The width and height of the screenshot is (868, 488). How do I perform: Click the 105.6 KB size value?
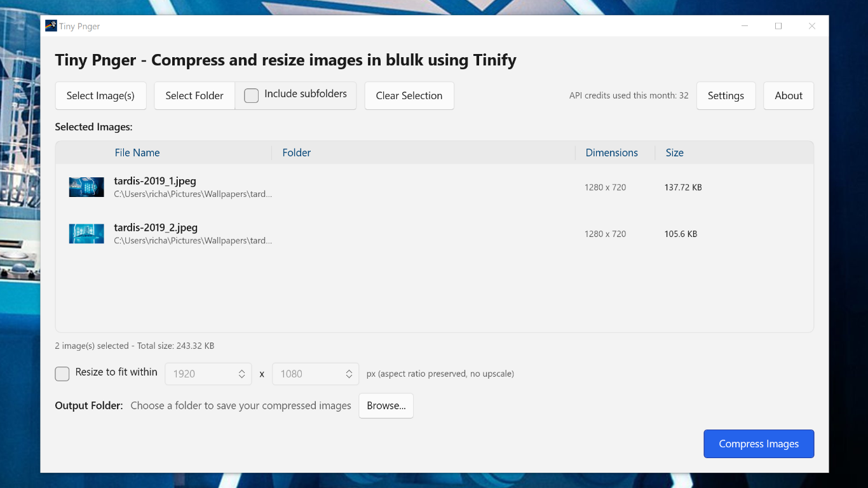681,234
